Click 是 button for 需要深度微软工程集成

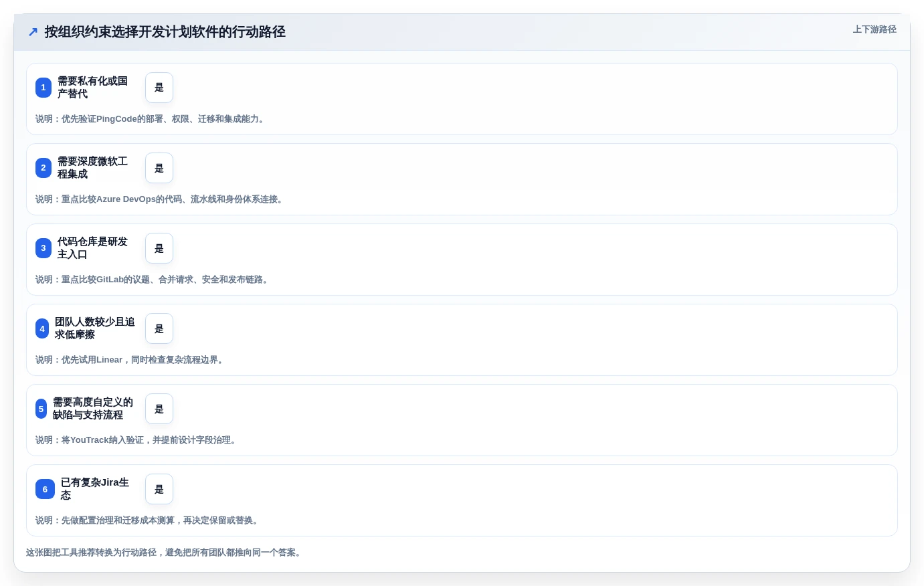[159, 168]
